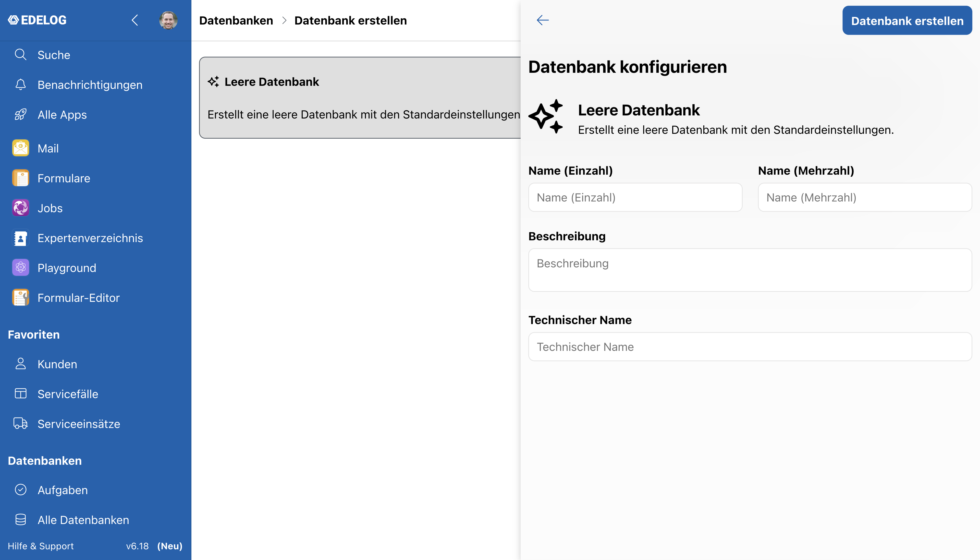Focus the Name (Einzahl) input field
The height and width of the screenshot is (560, 980).
(x=635, y=197)
